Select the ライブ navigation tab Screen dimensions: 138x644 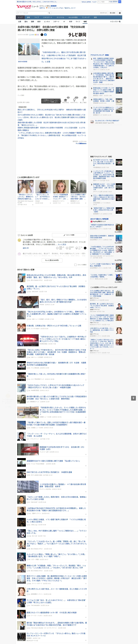[x=37, y=17]
